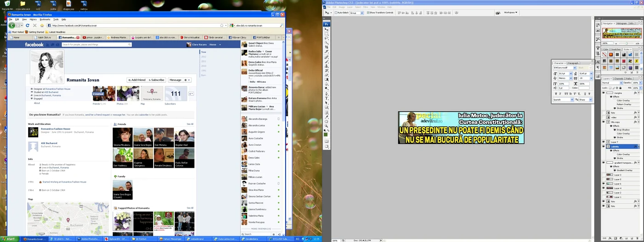Click the foreground color swatch

[326, 134]
